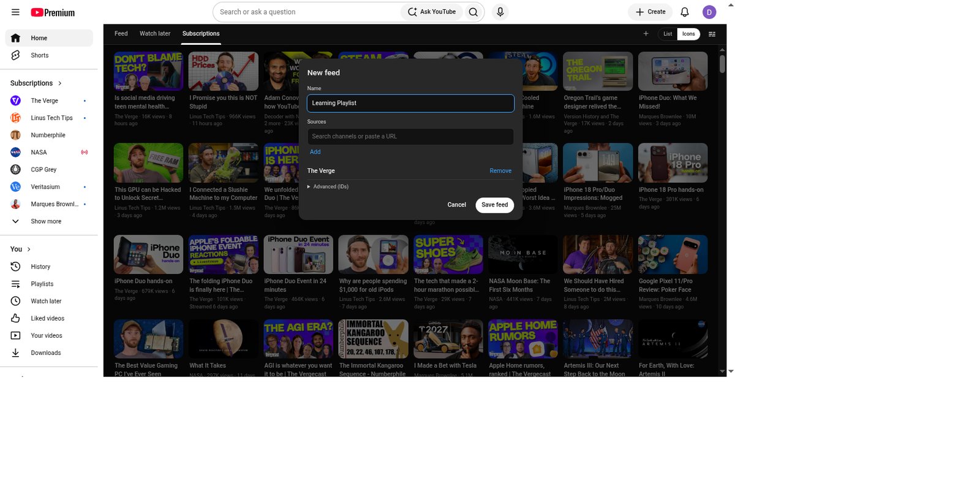Open 'iPhone Duo: What We Missed!' thumbnail
Viewport: 980px width, 502px height.
(673, 71)
